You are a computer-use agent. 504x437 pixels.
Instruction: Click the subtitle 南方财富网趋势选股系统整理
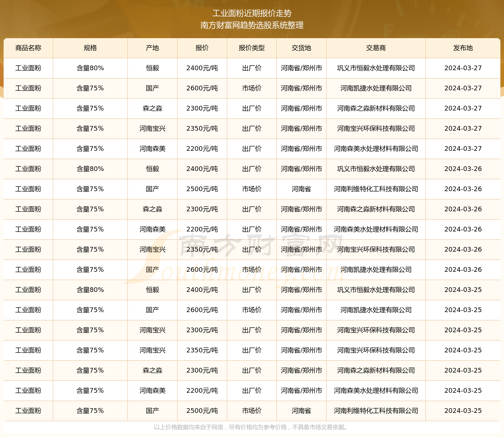click(252, 25)
